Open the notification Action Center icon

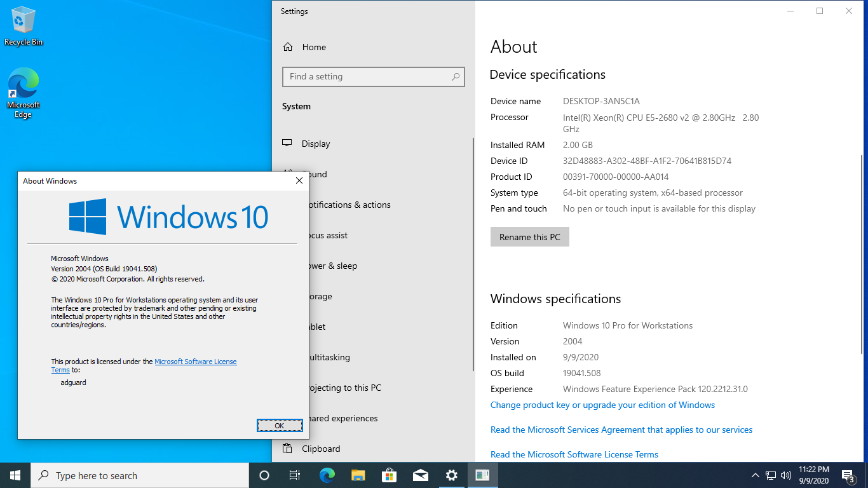[x=848, y=475]
